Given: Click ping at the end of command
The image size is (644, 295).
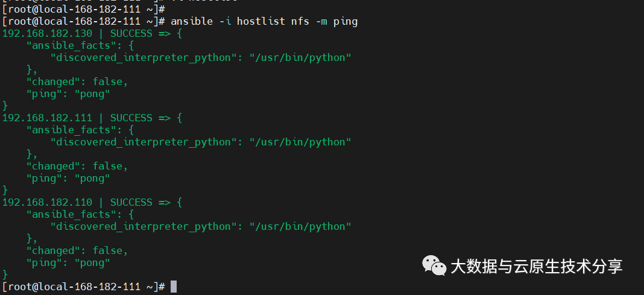Looking at the screenshot, I should point(345,21).
